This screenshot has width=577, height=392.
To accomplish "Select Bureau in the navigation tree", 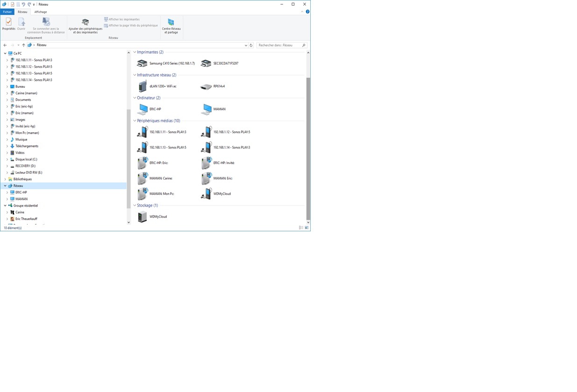I will [20, 87].
